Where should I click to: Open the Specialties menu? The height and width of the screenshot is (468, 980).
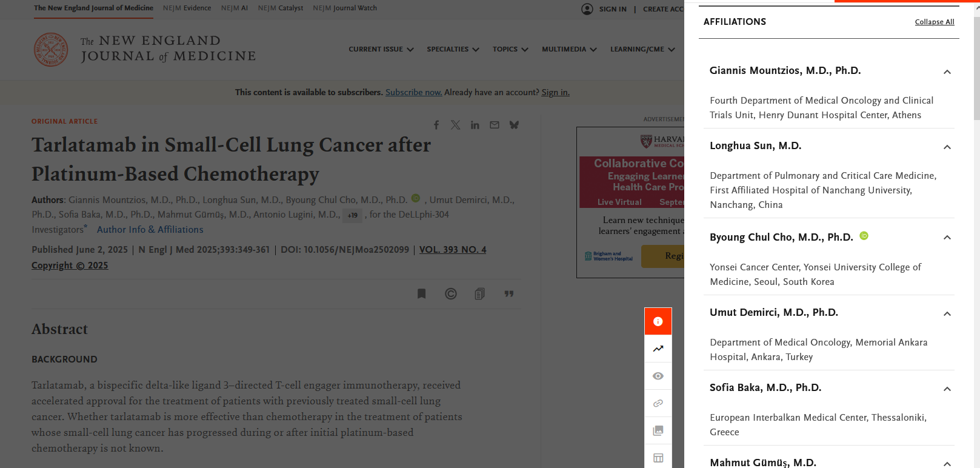(452, 50)
